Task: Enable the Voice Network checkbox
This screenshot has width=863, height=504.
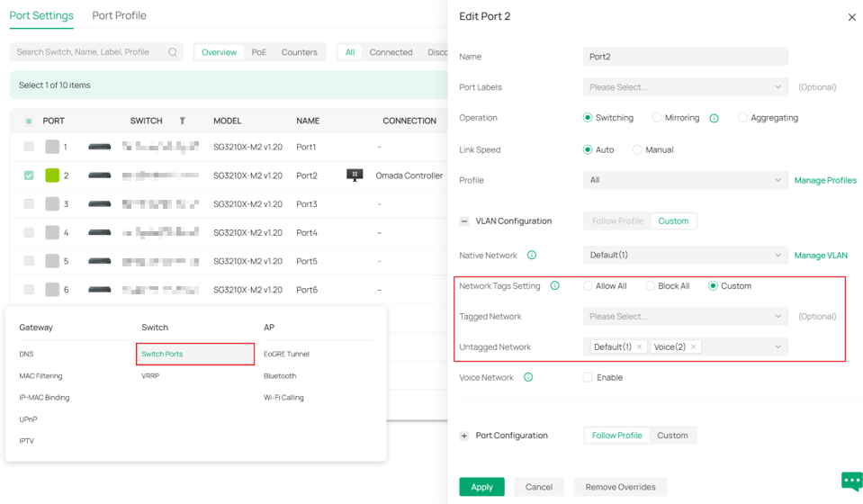Action: (x=588, y=377)
